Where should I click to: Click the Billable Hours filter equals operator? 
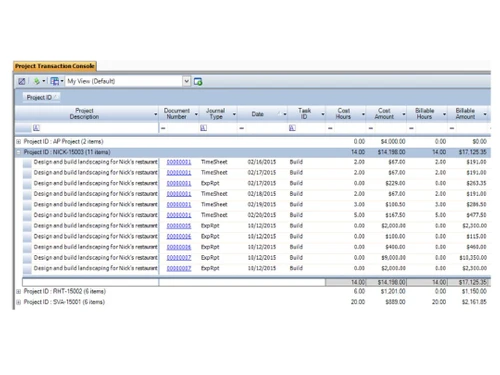411,128
